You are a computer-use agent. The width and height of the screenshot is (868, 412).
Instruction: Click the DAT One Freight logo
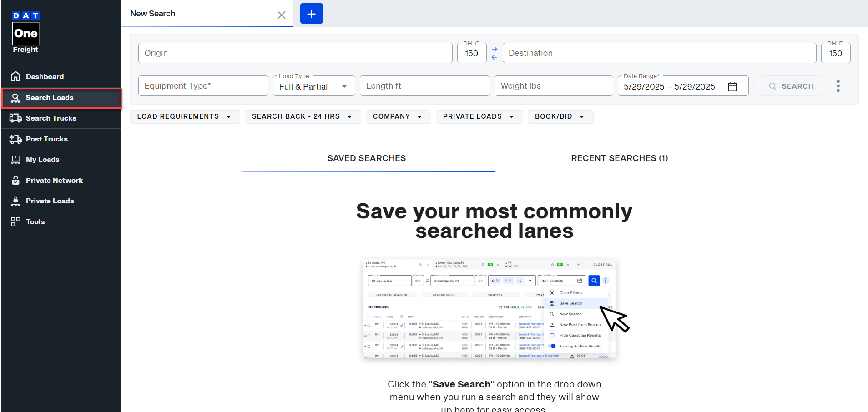click(25, 31)
